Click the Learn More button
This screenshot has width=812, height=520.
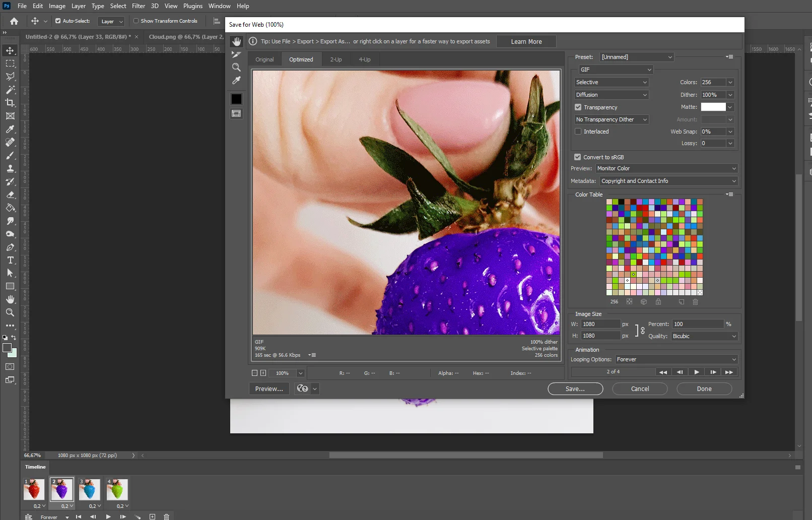(526, 42)
